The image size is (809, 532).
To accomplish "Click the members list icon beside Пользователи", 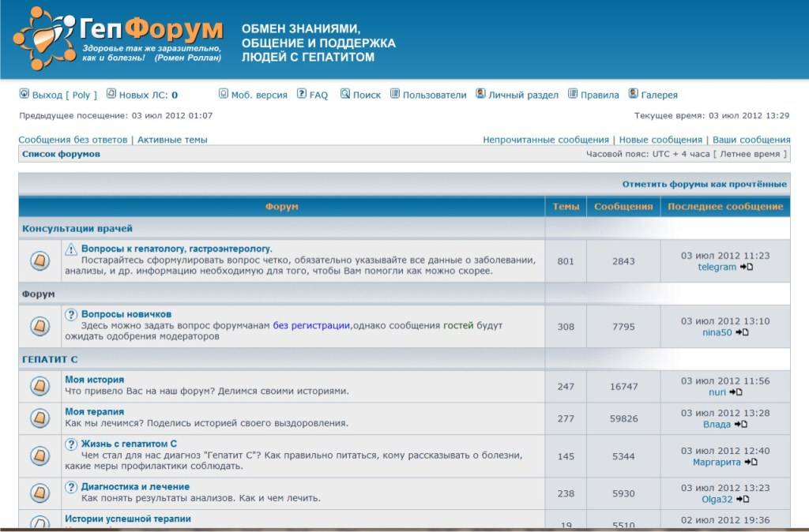I will coord(395,94).
